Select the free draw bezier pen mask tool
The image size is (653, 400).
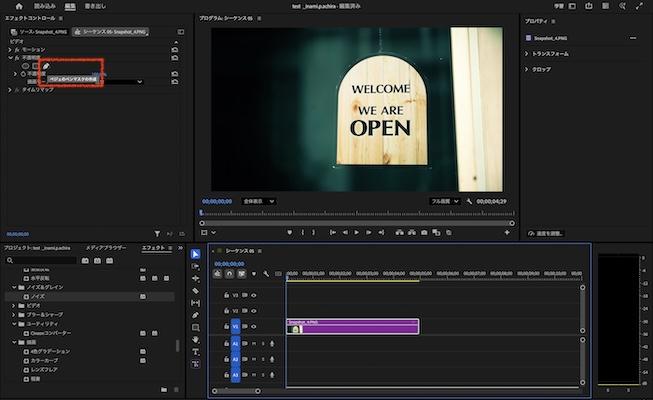[46, 66]
